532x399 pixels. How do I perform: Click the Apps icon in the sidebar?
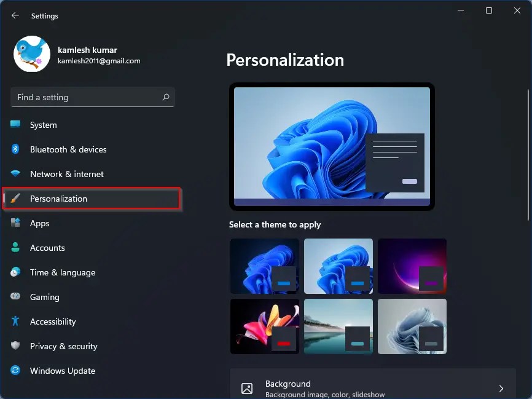16,223
